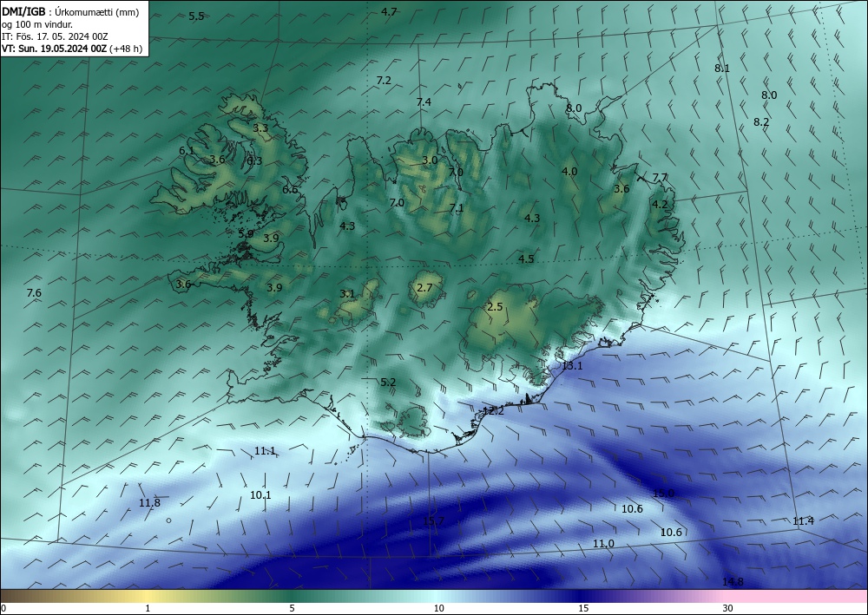Image resolution: width=868 pixels, height=615 pixels.
Task: Select the 13.1 value on southeast coast
Action: click(572, 365)
